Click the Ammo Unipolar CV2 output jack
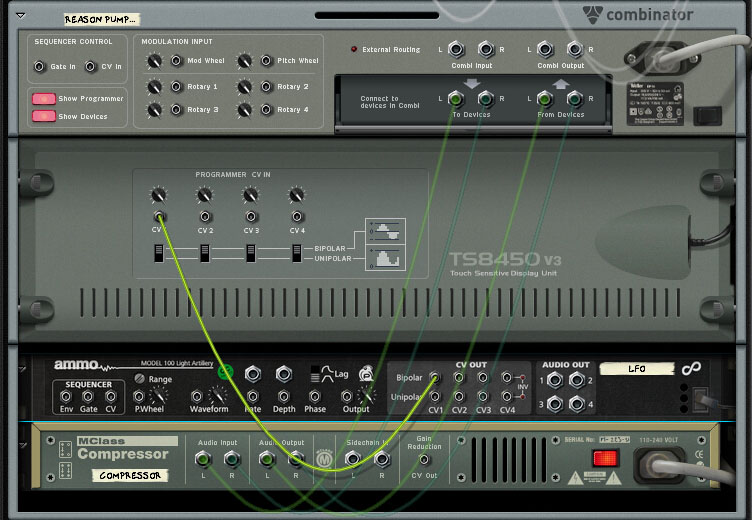 click(459, 396)
